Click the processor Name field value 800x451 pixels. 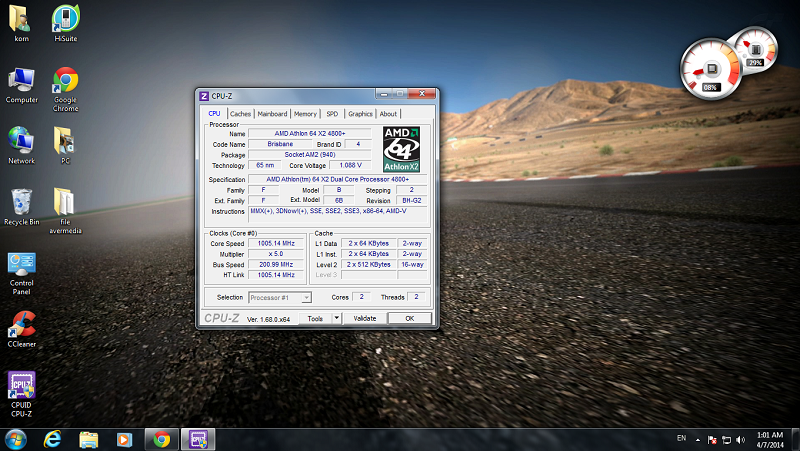click(310, 134)
